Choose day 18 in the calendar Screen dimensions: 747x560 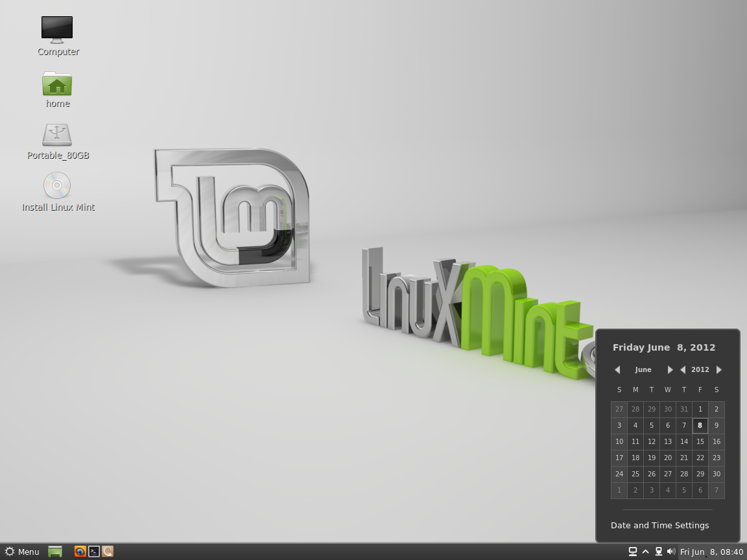(635, 458)
